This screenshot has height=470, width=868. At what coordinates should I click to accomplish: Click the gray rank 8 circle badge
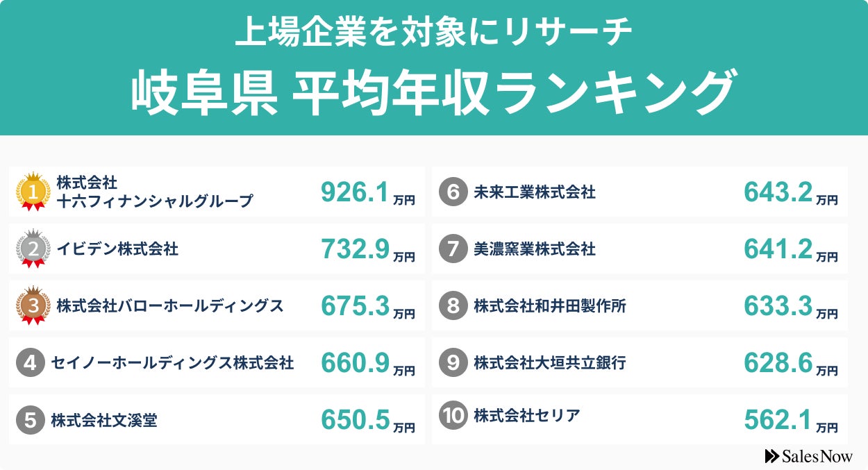pyautogui.click(x=453, y=306)
